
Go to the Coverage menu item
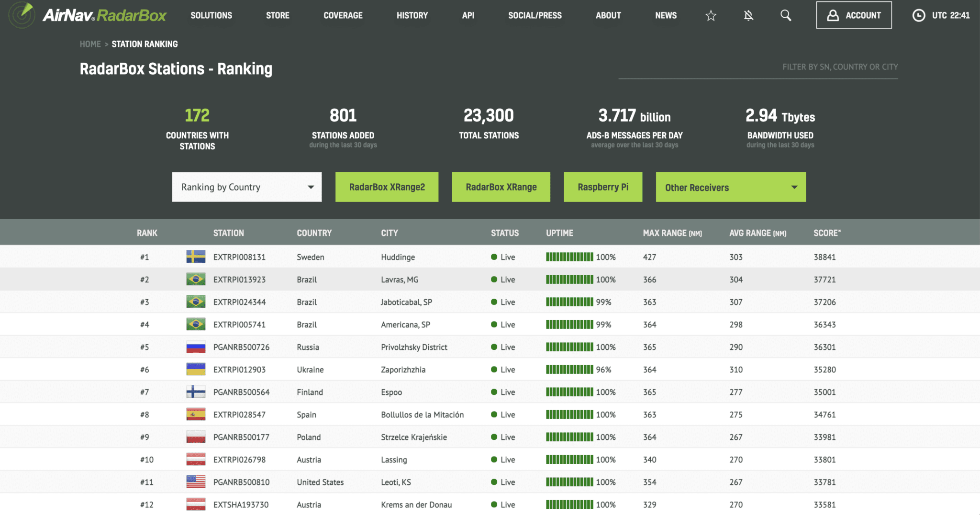pos(343,16)
